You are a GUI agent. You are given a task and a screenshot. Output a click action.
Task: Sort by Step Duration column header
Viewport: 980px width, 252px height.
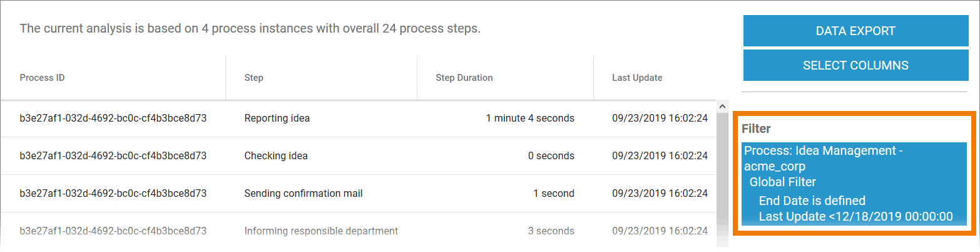coord(464,78)
